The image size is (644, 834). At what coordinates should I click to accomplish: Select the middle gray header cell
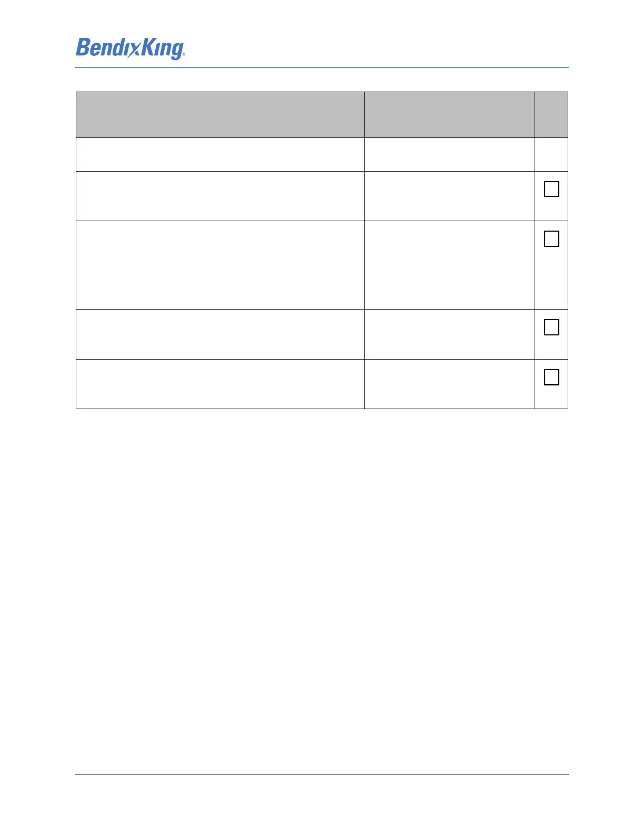[449, 115]
